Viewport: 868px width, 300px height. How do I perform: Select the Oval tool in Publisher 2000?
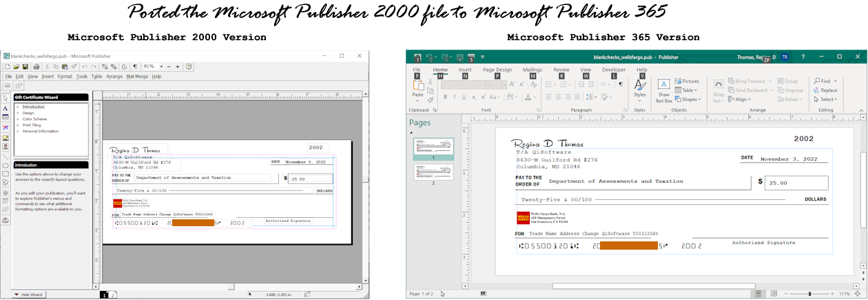[6, 166]
